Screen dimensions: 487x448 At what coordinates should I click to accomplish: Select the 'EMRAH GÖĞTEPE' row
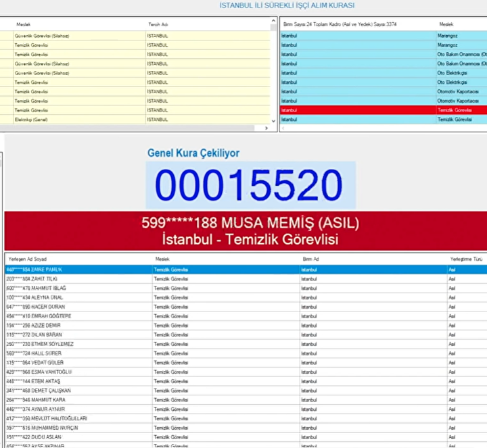[246, 316]
